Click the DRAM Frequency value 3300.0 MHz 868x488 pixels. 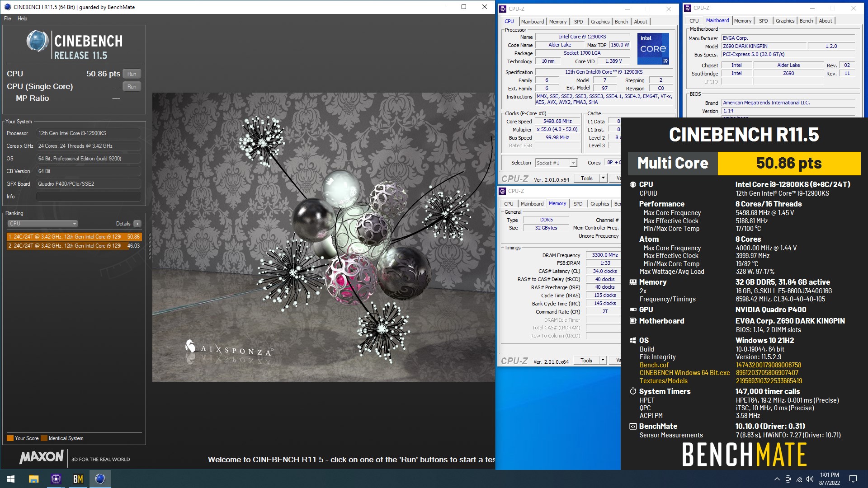pos(604,255)
